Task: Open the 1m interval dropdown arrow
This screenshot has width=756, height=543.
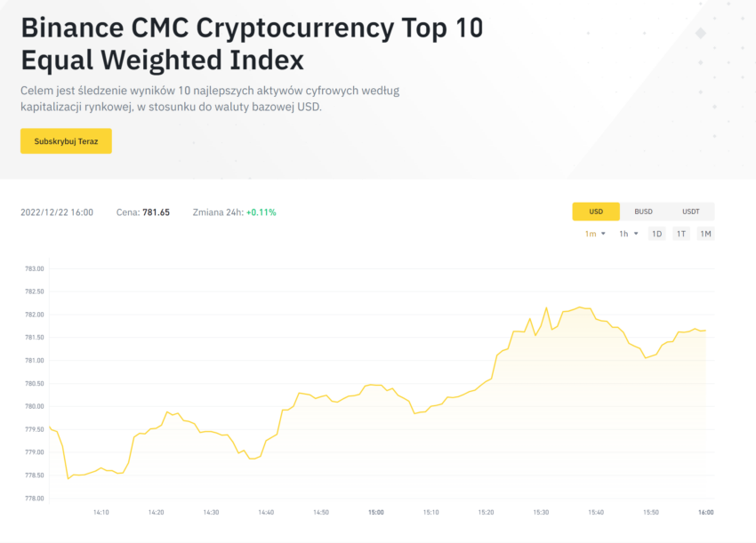Action: coord(603,234)
